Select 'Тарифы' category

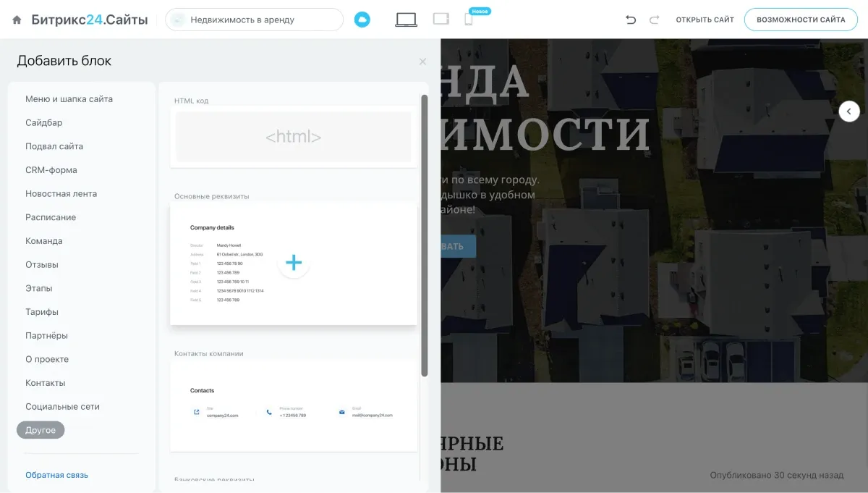(x=41, y=312)
